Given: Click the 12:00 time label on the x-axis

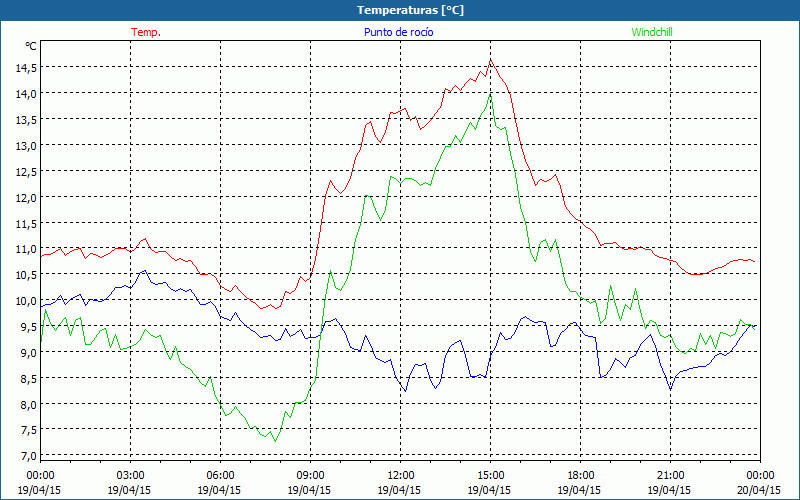Looking at the screenshot, I should click(x=400, y=476).
